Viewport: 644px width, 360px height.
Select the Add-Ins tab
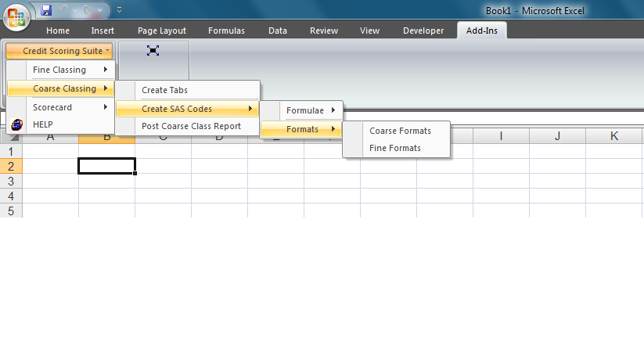pyautogui.click(x=482, y=31)
